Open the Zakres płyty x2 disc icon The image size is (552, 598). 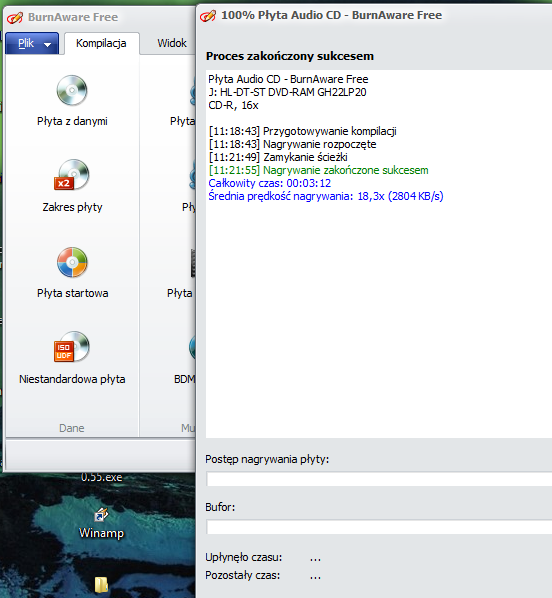72,175
